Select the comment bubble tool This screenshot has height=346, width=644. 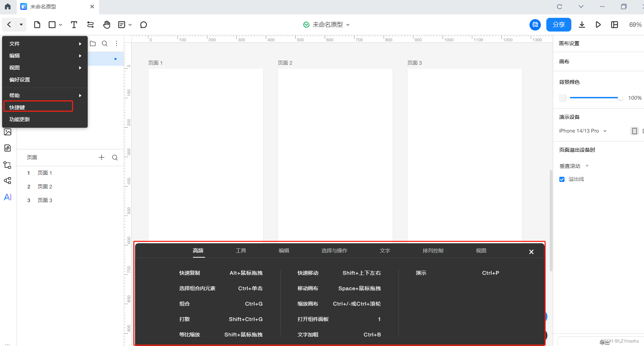pyautogui.click(x=144, y=25)
